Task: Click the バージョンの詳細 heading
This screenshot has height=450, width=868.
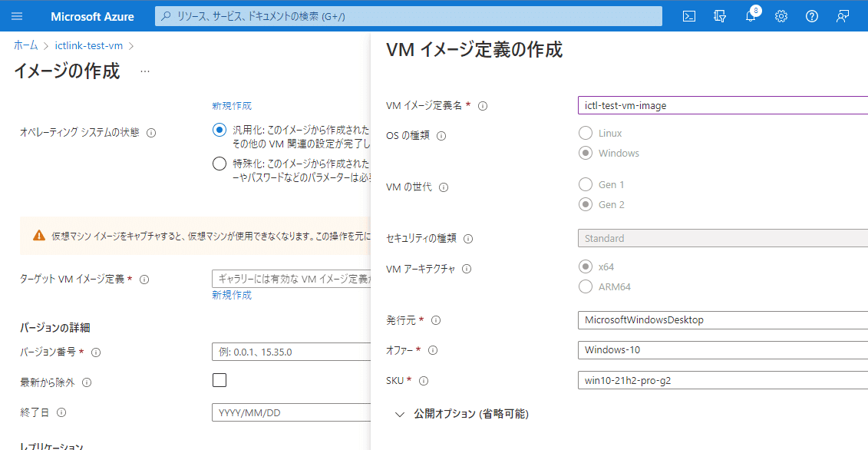Action: click(54, 328)
